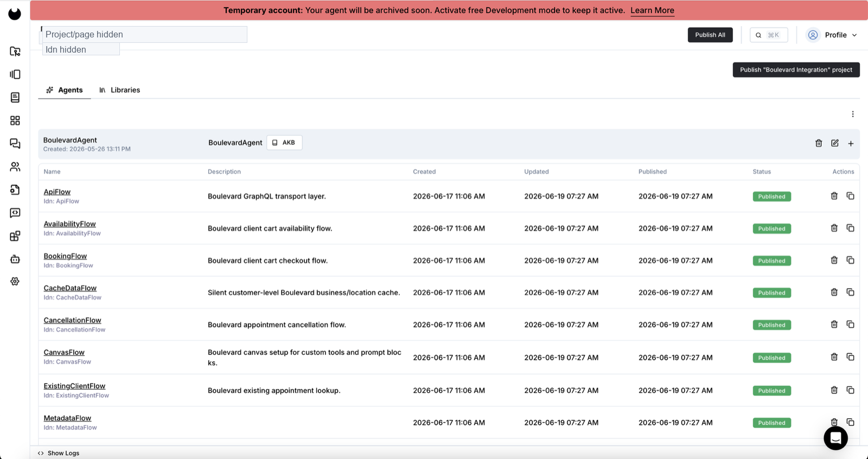
Task: Delete the CanvasFlow row
Action: (834, 357)
